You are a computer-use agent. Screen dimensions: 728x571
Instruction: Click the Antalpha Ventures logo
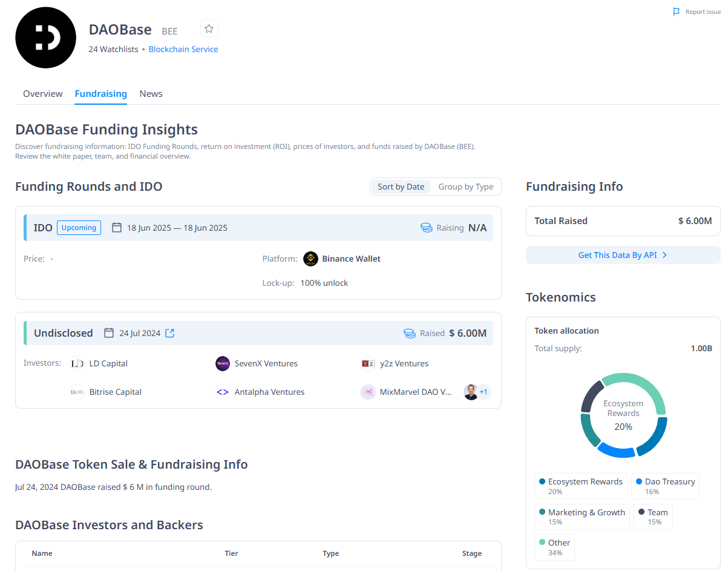(223, 392)
